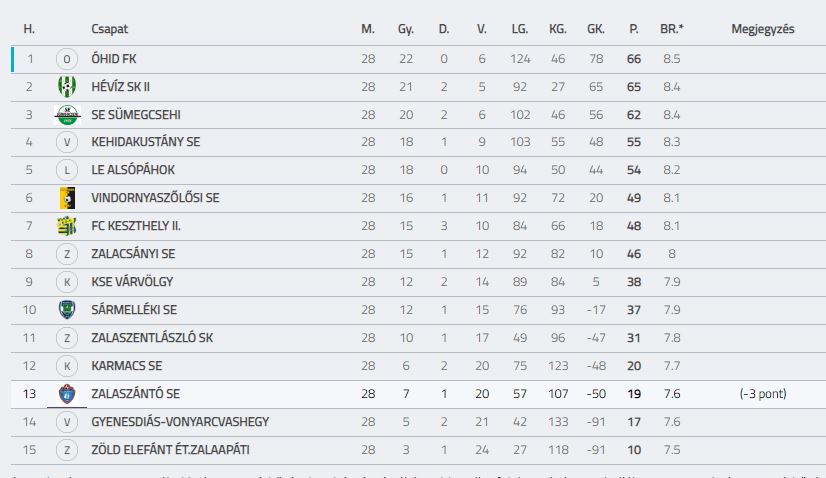Open the Vindornyaszőlősi SE yellow-black crest
The height and width of the screenshot is (478, 826).
[67, 198]
